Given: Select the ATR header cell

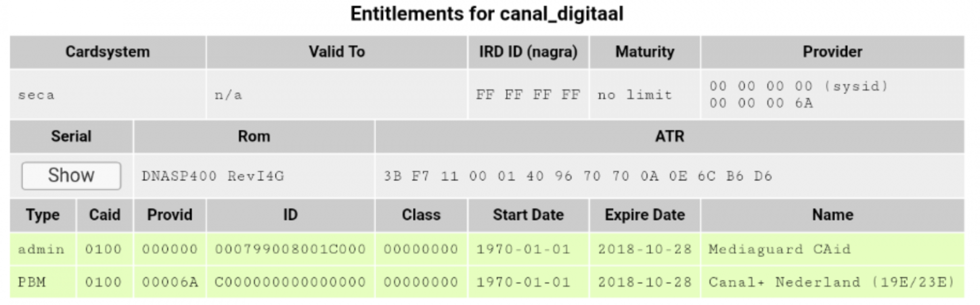Looking at the screenshot, I should coord(669,136).
